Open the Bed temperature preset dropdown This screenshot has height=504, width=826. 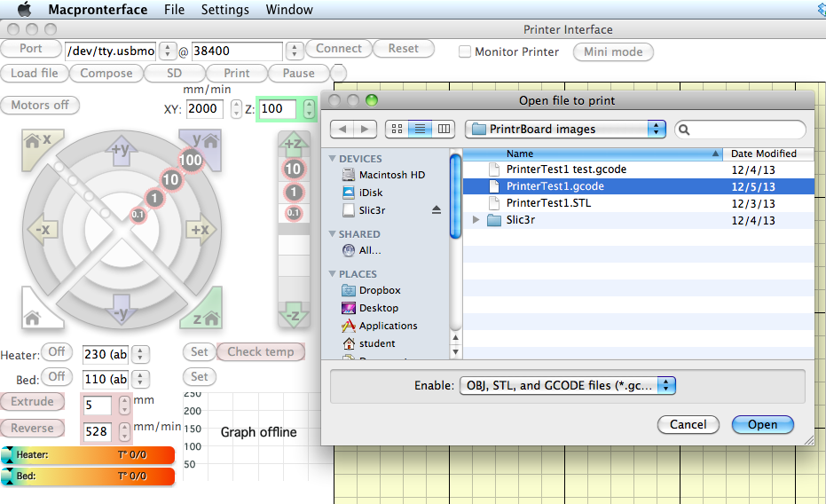(140, 379)
